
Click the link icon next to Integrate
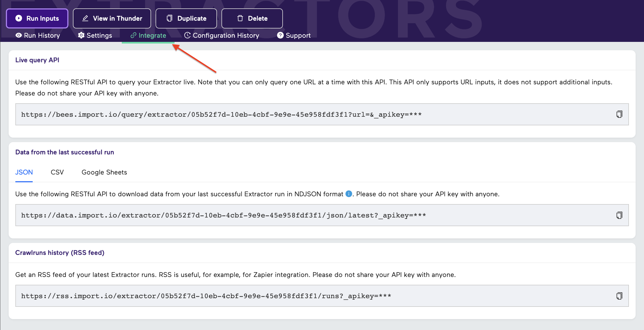133,35
